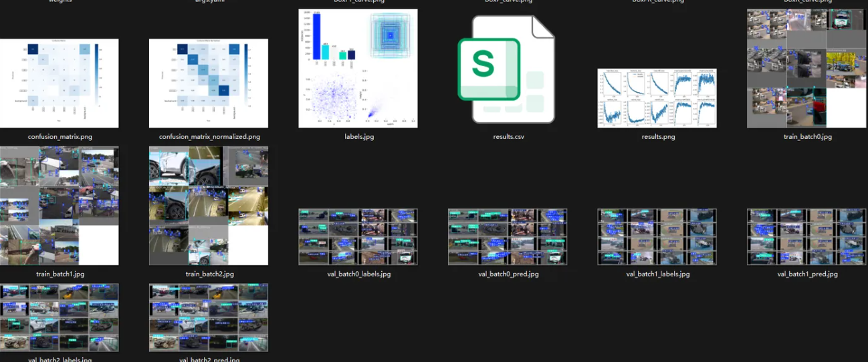The width and height of the screenshot is (868, 362).
Task: Click the file name "val_batch1_labels.jpg"
Action: (x=657, y=274)
